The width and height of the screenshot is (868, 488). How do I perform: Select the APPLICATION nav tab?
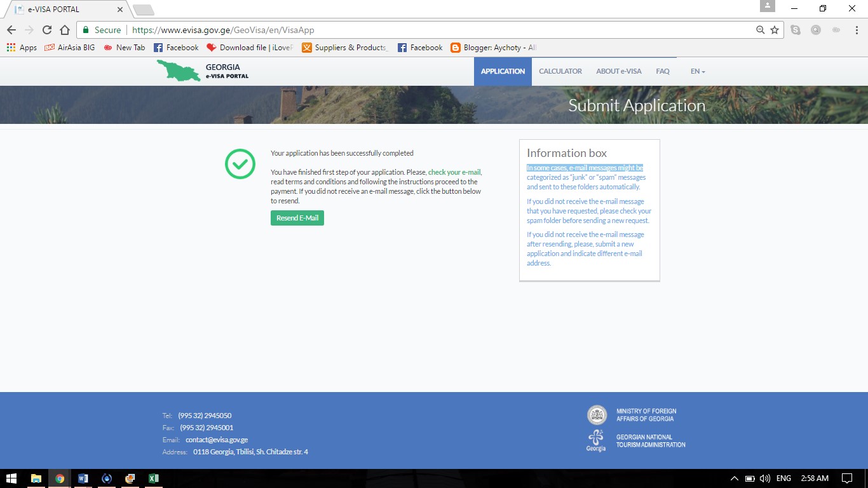click(503, 71)
